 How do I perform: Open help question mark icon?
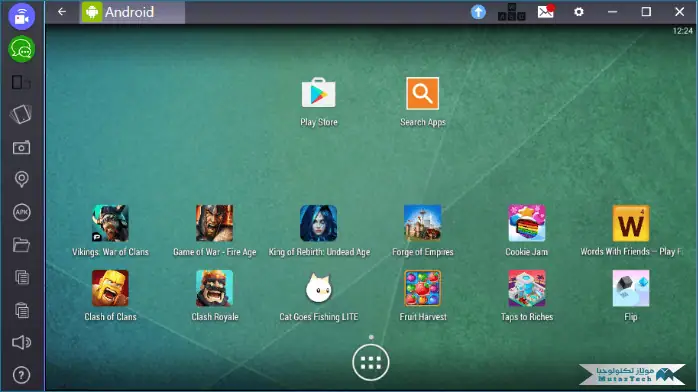21,375
